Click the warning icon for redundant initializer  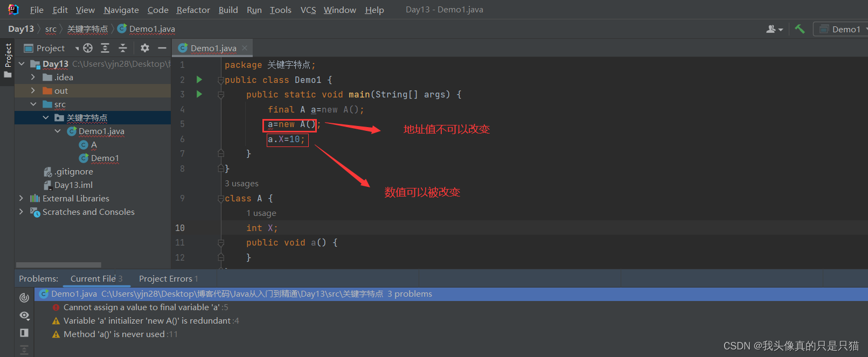click(x=56, y=321)
